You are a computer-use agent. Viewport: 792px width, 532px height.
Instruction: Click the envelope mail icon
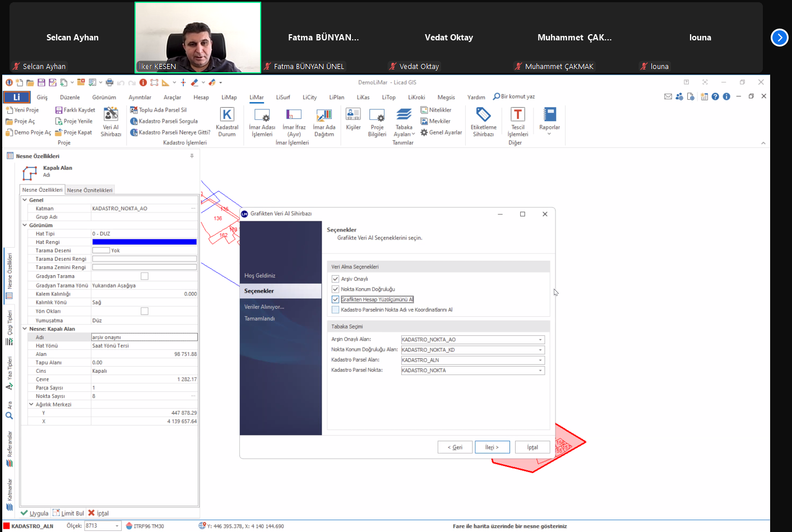click(x=668, y=96)
